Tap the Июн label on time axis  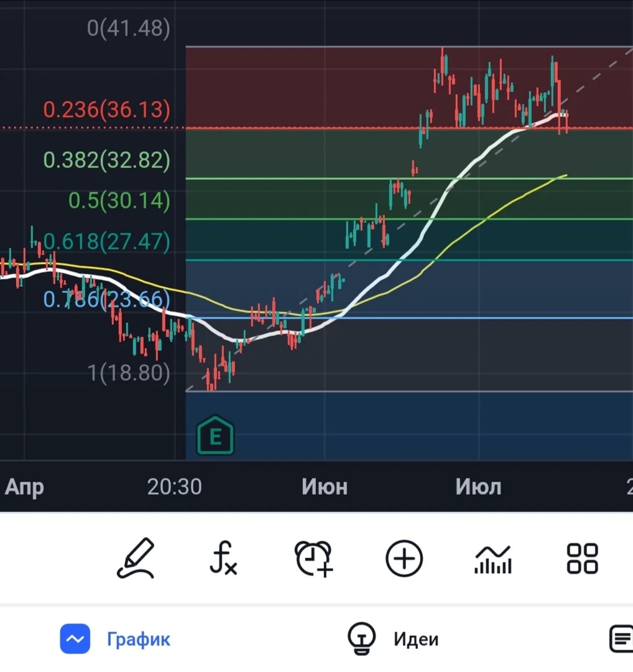click(x=324, y=487)
